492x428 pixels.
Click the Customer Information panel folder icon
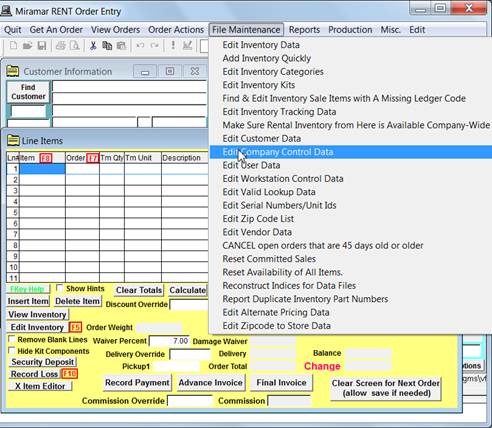[x=13, y=71]
